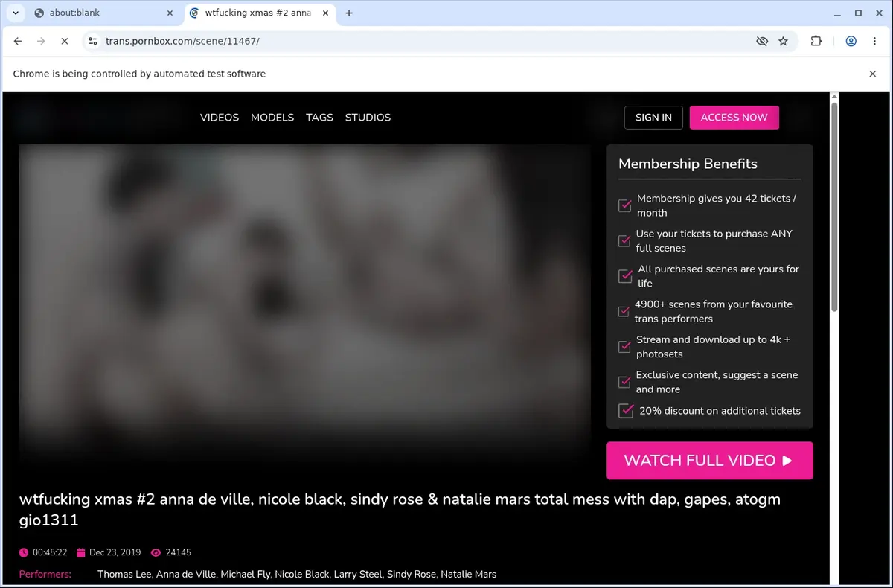Image resolution: width=893 pixels, height=588 pixels.
Task: Close the about:blank tab
Action: pos(170,13)
